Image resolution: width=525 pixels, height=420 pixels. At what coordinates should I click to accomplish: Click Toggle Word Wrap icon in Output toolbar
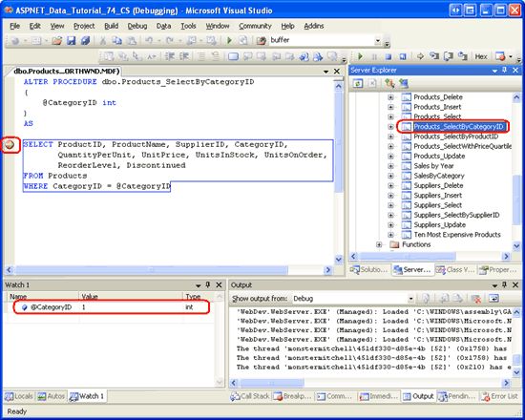click(493, 299)
